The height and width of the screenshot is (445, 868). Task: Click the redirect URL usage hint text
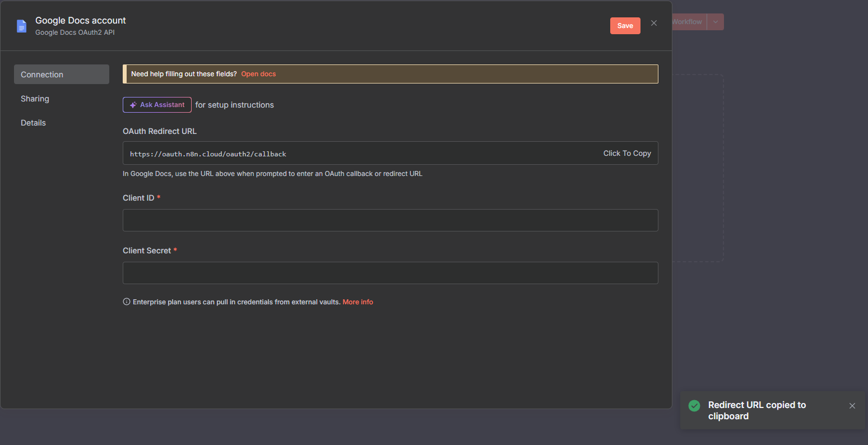click(272, 174)
